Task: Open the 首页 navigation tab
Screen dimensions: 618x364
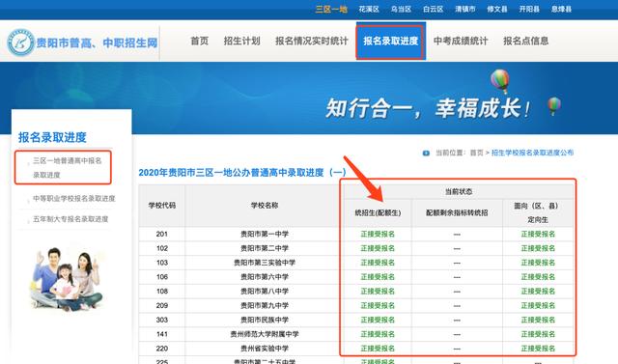Action: coord(200,41)
